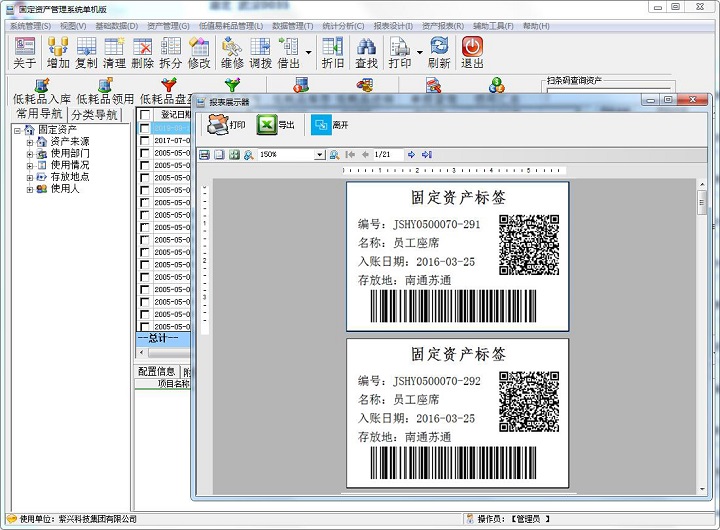Click the 增加 add asset icon
Viewport: 720px width, 530px height.
(x=58, y=53)
